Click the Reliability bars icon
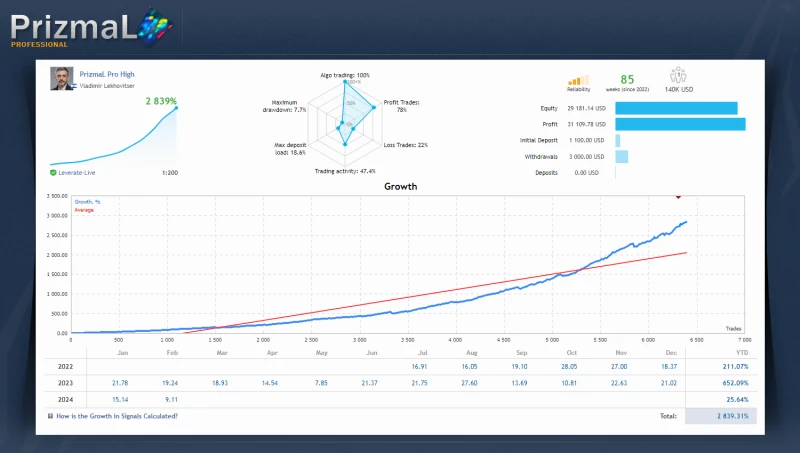 [x=578, y=80]
